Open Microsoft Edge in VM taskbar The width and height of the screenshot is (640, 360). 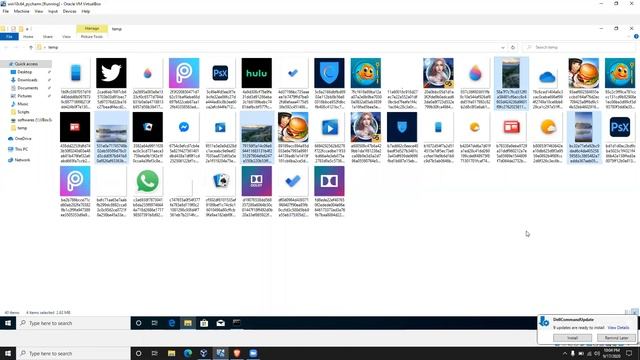tap(171, 323)
